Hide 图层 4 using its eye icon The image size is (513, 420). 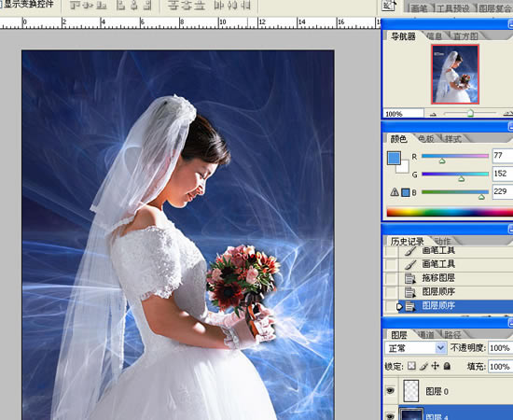tap(390, 416)
